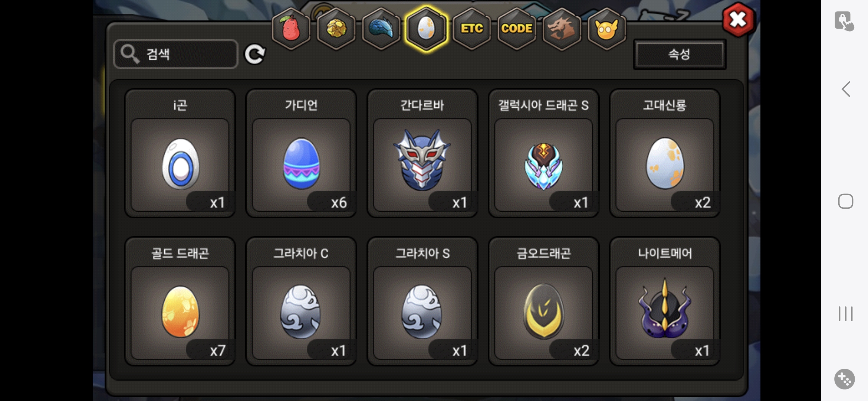The width and height of the screenshot is (868, 401).
Task: Select the egg category tab
Action: point(426,29)
